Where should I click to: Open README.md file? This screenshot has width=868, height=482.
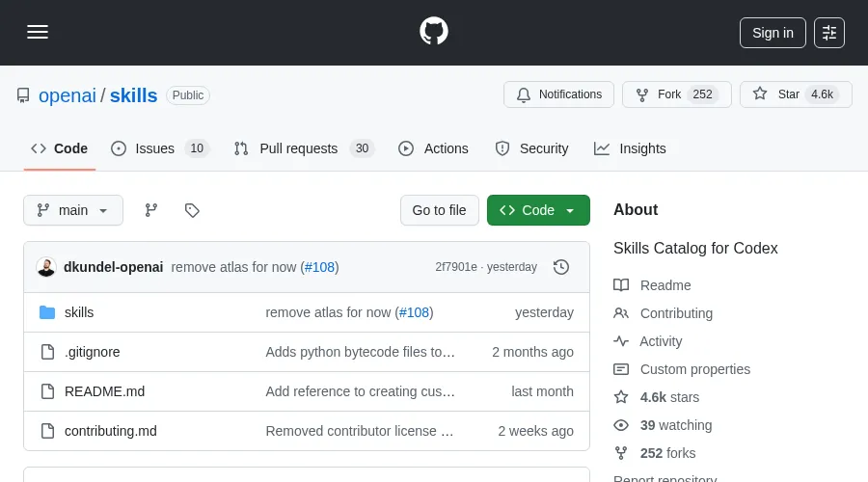[104, 391]
